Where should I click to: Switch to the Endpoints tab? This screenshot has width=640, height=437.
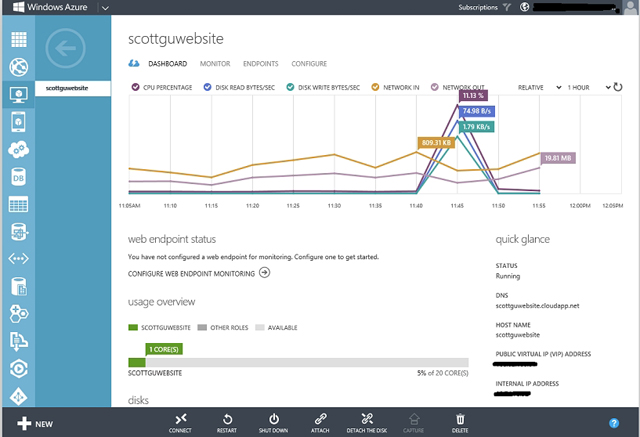261,64
